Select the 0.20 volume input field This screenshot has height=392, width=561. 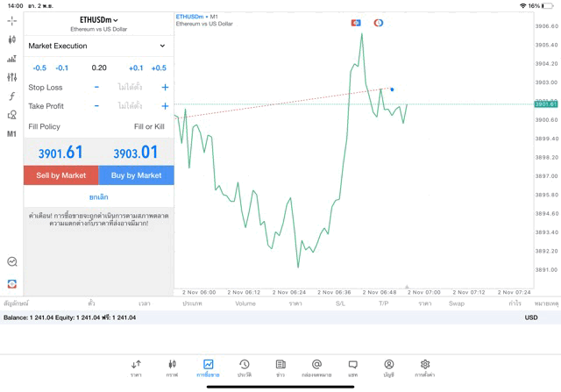pos(98,68)
